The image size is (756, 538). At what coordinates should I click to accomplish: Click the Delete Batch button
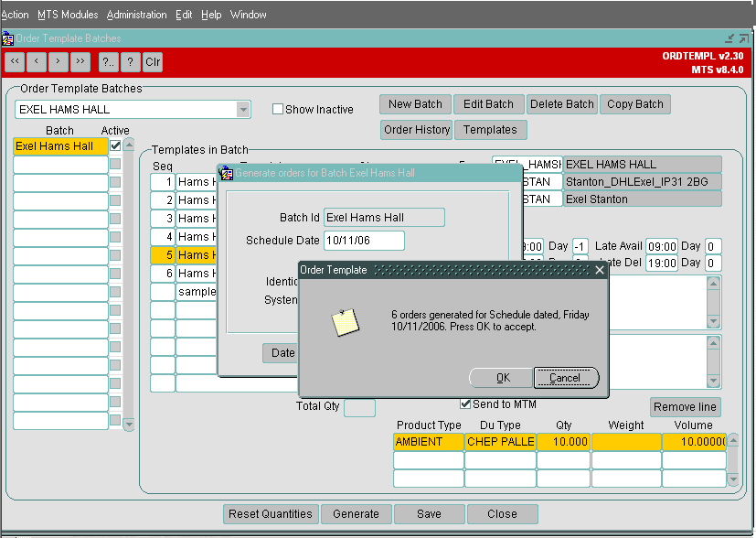(562, 104)
